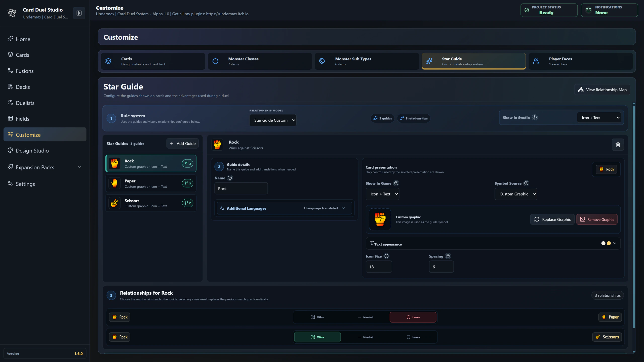Click Replace Graphic button
The image size is (644, 362).
[552, 219]
